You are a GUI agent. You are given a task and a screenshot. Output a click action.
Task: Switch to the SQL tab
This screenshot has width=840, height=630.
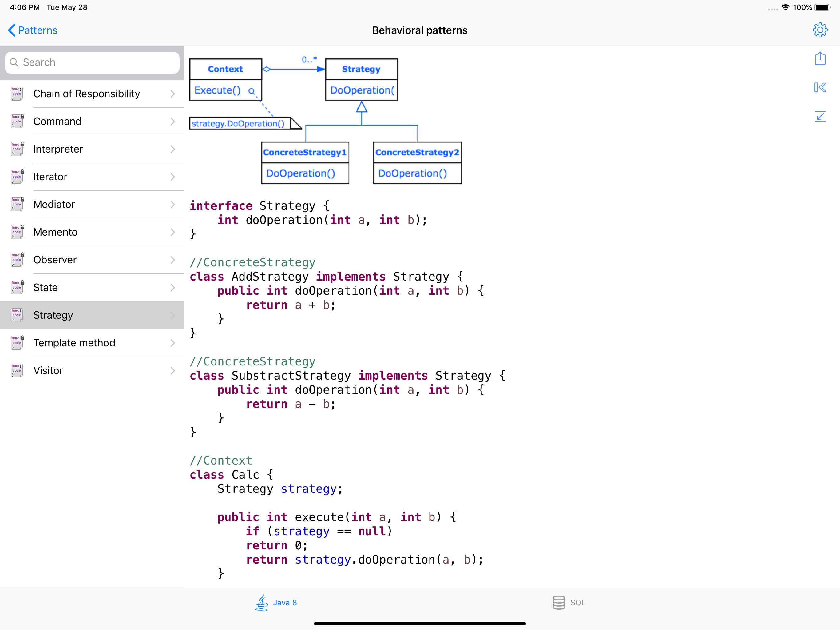tap(569, 603)
